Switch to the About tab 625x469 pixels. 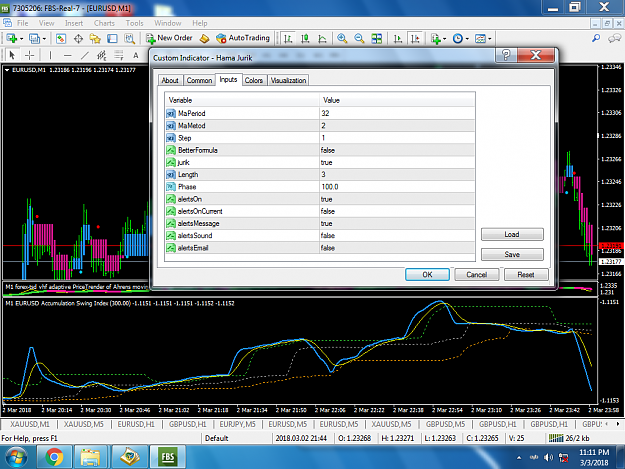(170, 80)
